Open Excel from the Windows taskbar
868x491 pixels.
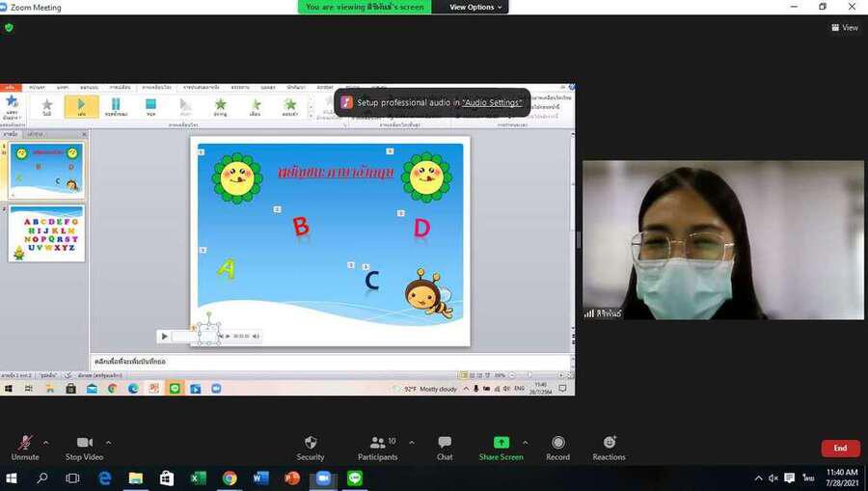198,477
